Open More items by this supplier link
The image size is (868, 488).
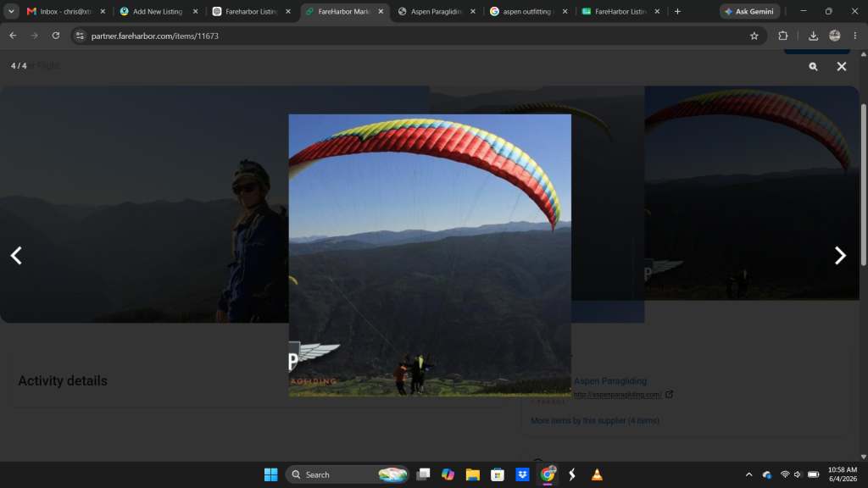595,420
